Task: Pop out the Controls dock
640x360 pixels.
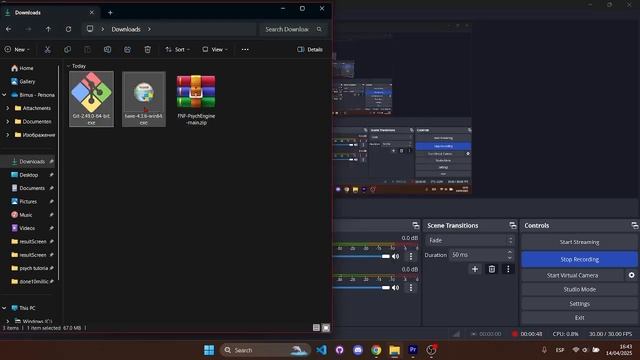Action: point(634,225)
